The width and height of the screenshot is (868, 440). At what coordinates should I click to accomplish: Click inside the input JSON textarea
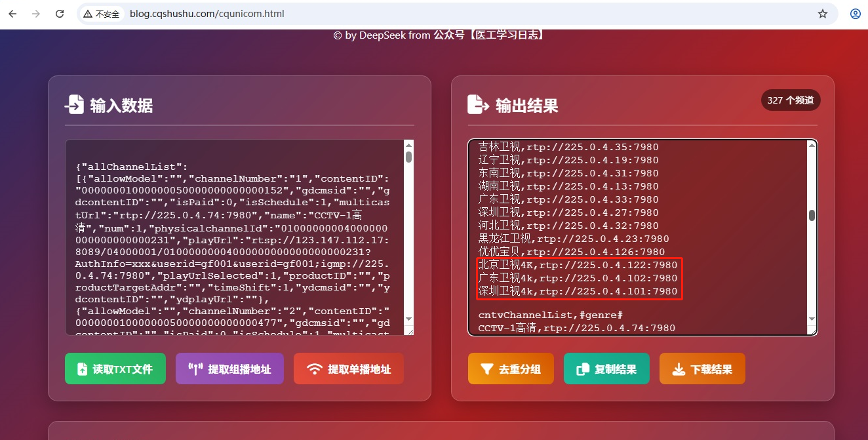tap(233, 236)
